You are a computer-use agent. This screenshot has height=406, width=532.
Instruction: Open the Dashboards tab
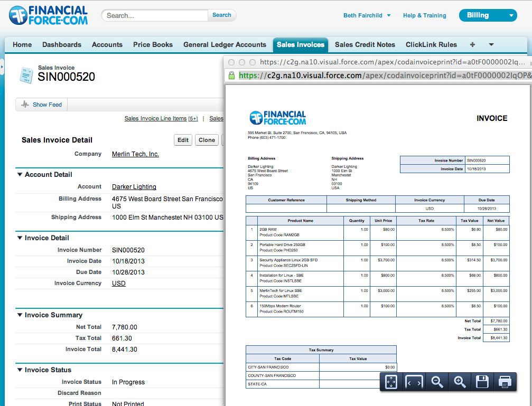(x=62, y=45)
